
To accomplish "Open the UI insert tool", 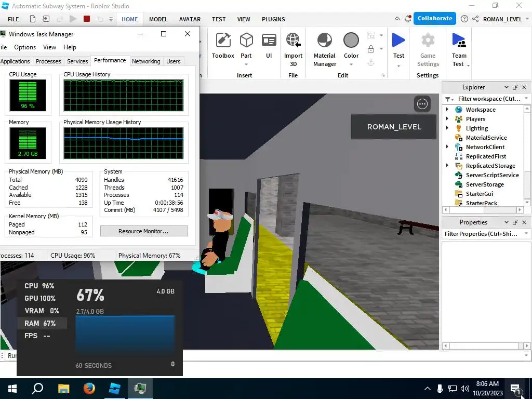I will click(269, 46).
